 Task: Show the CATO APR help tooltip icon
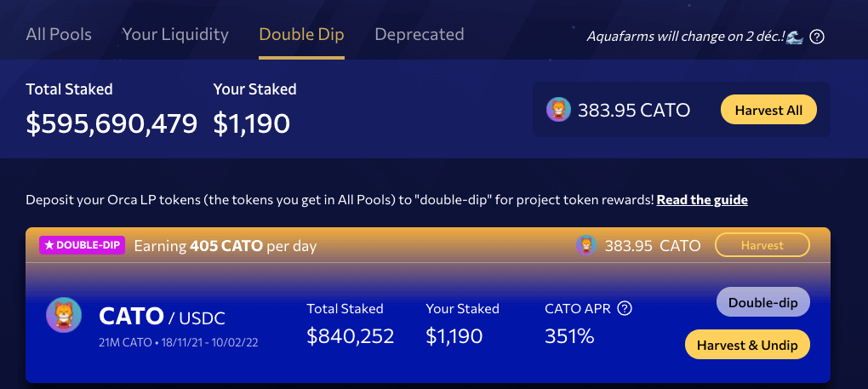pyautogui.click(x=625, y=308)
